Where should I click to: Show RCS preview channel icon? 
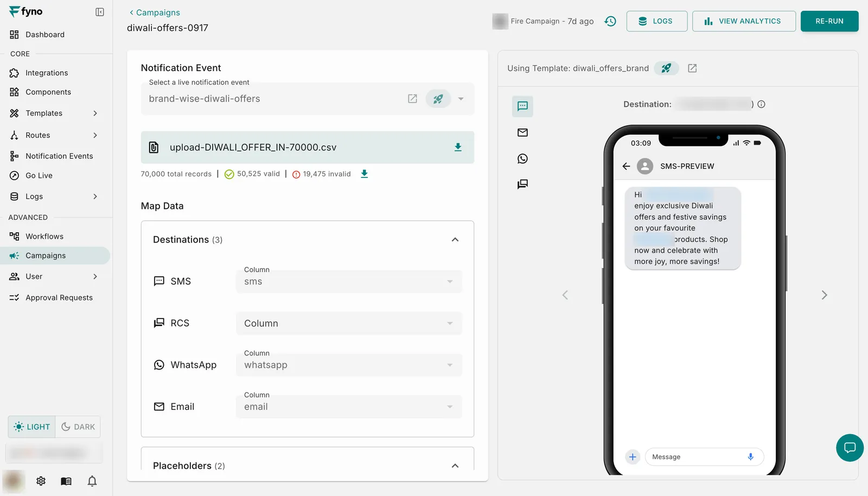pyautogui.click(x=522, y=184)
